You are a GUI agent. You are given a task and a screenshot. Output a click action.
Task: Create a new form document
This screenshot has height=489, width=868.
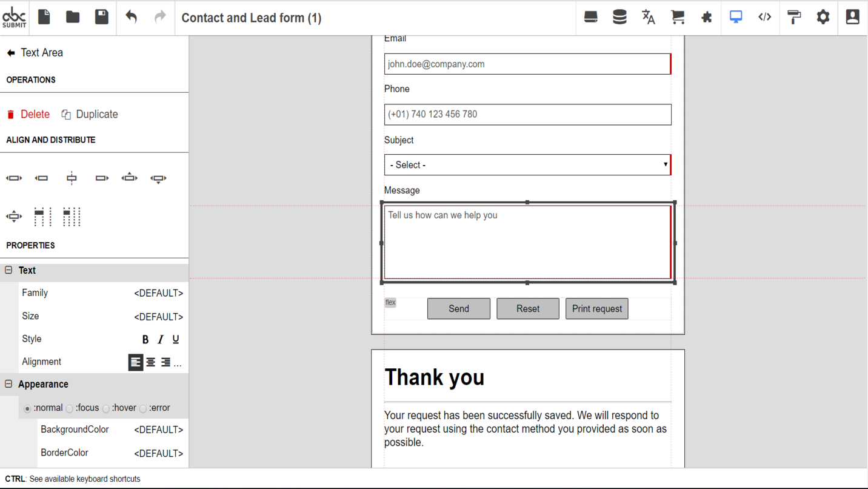[44, 17]
